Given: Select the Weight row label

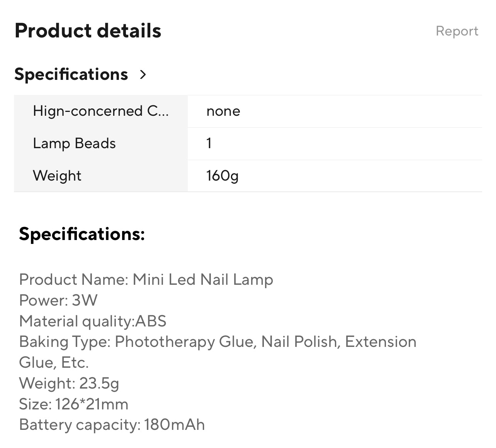Looking at the screenshot, I should click(57, 176).
